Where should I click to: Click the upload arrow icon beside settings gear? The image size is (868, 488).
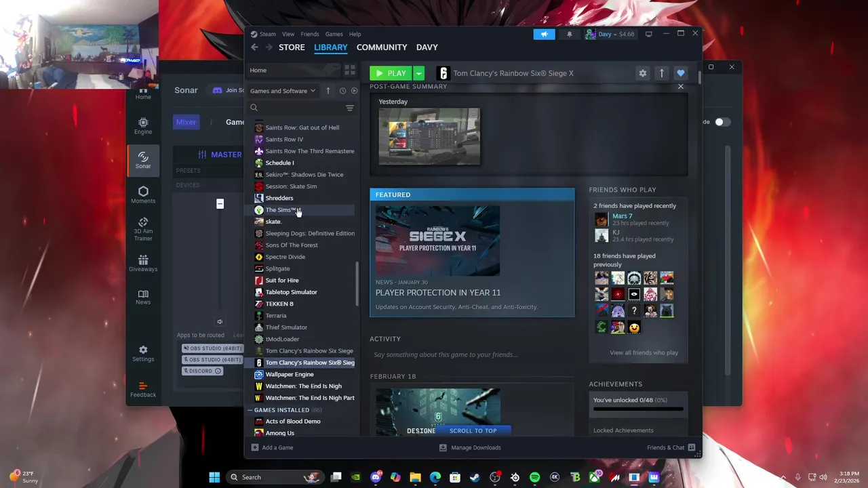tap(661, 73)
